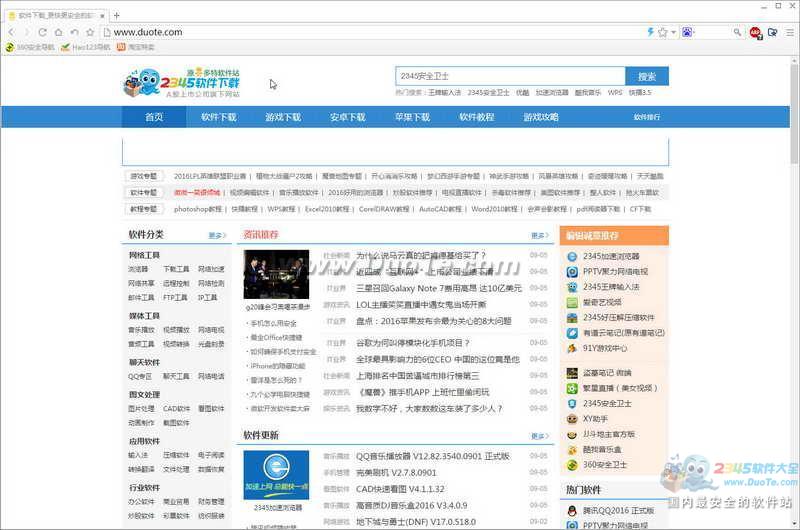Viewport: 800px width, 530px height.
Task: Open CAD快速看图 V4.1.1.32 link
Action: pos(400,489)
